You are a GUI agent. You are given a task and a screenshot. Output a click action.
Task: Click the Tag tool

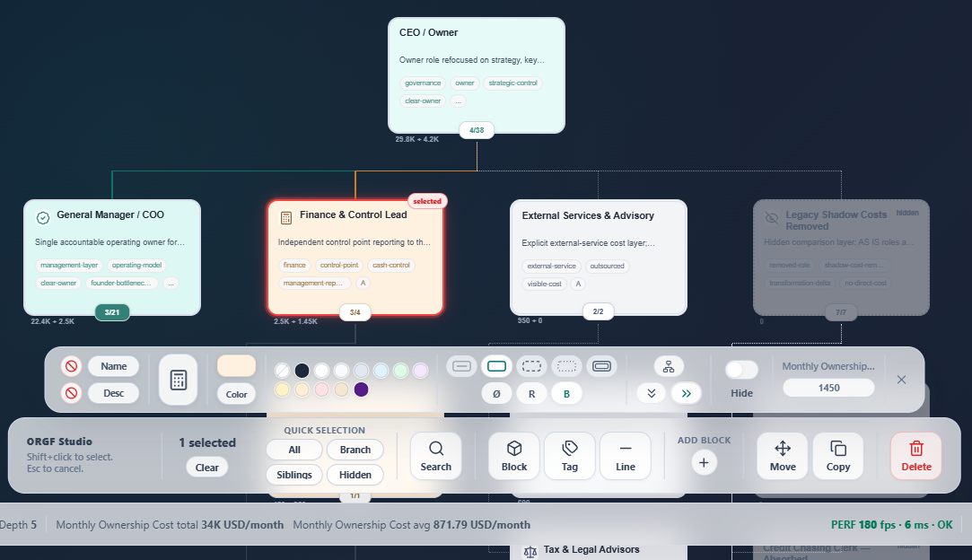click(x=570, y=456)
